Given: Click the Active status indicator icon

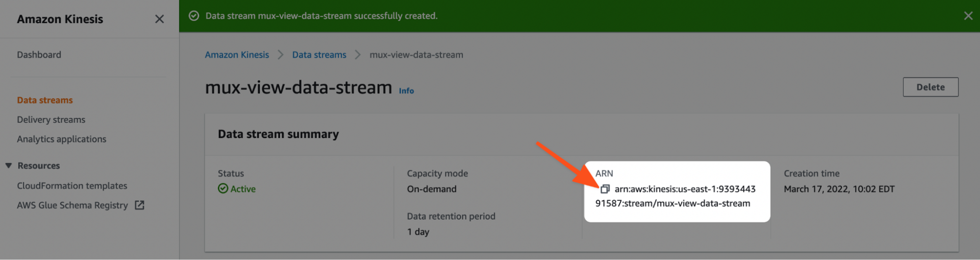Looking at the screenshot, I should coord(223,188).
